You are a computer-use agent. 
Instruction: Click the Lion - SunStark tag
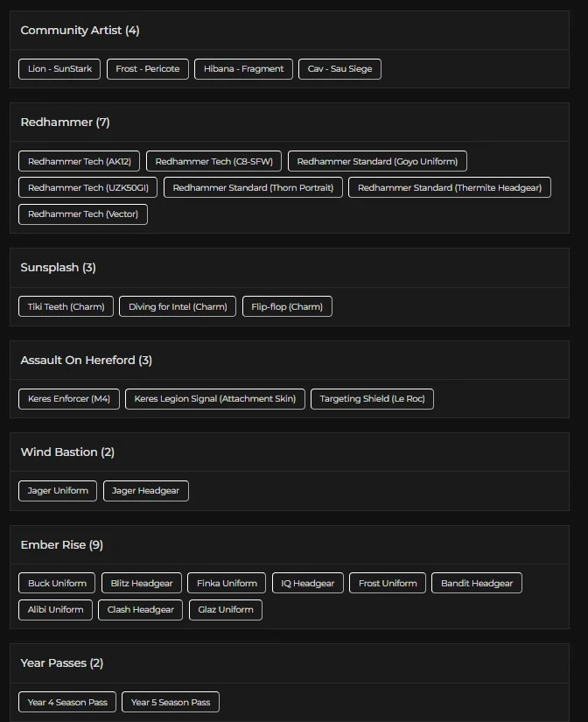pos(59,69)
